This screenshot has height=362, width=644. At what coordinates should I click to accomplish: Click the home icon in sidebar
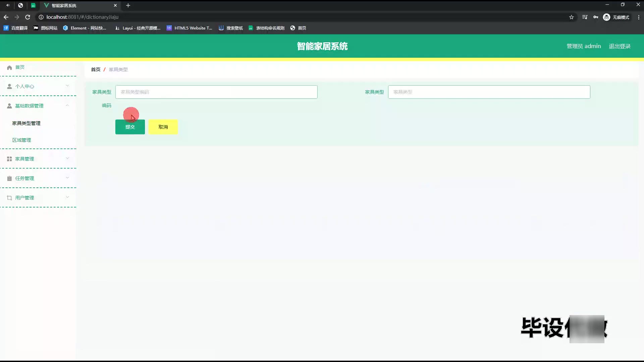[x=9, y=67]
